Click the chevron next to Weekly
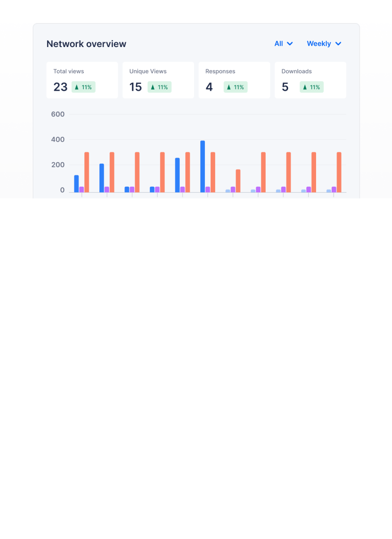 pyautogui.click(x=338, y=44)
